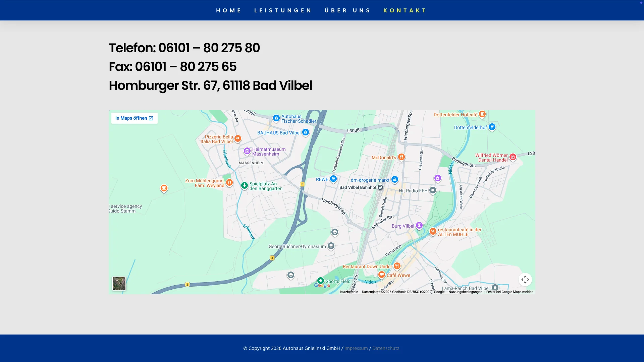Click the Dottenfelder Hofcafé pin
The width and height of the screenshot is (644, 362).
(482, 114)
